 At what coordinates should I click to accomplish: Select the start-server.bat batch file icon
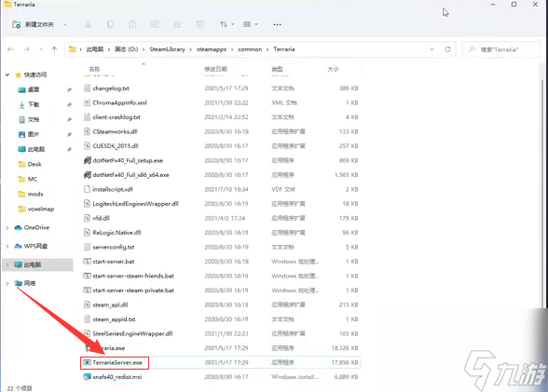(x=87, y=262)
